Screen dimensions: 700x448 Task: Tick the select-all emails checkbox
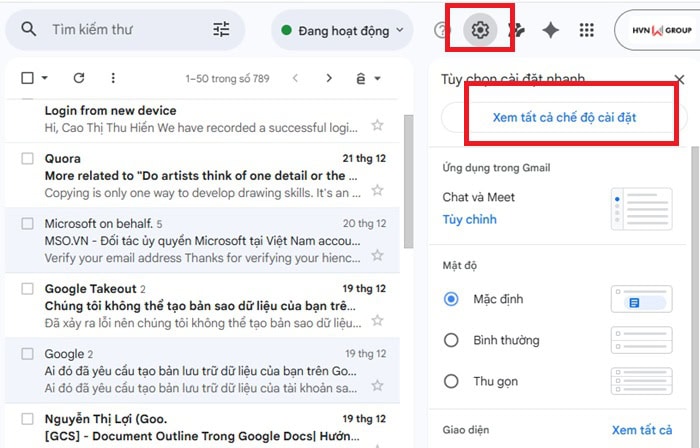(x=27, y=78)
